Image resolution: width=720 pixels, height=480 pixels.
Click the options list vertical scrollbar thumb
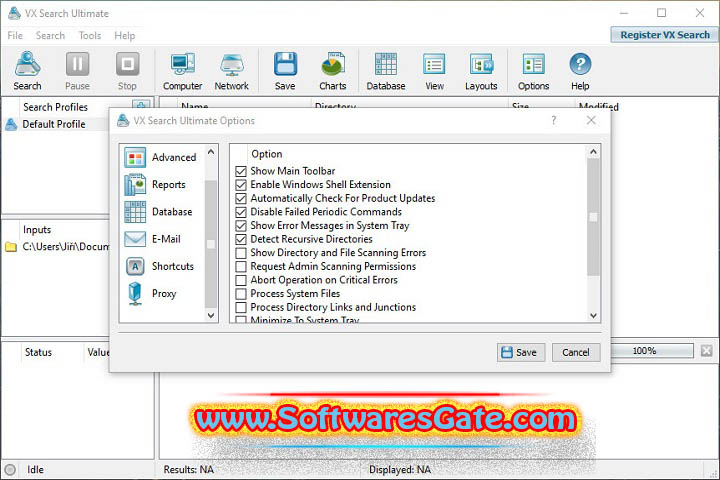pos(593,217)
